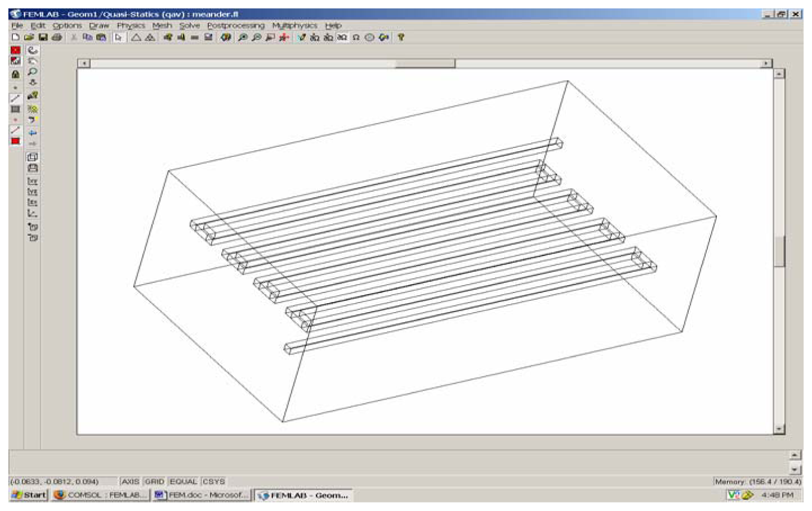This screenshot has height=511, width=812.
Task: Click the xy-plane view icon
Action: [32, 181]
